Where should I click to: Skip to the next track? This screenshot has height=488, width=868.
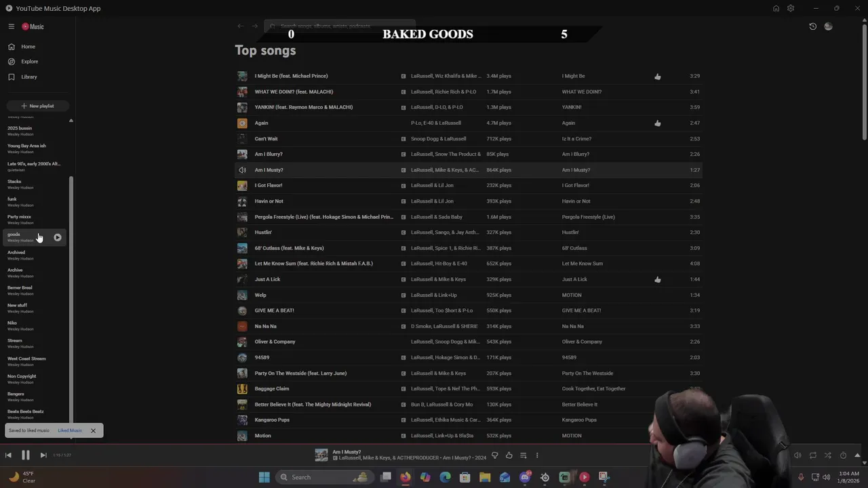43,455
